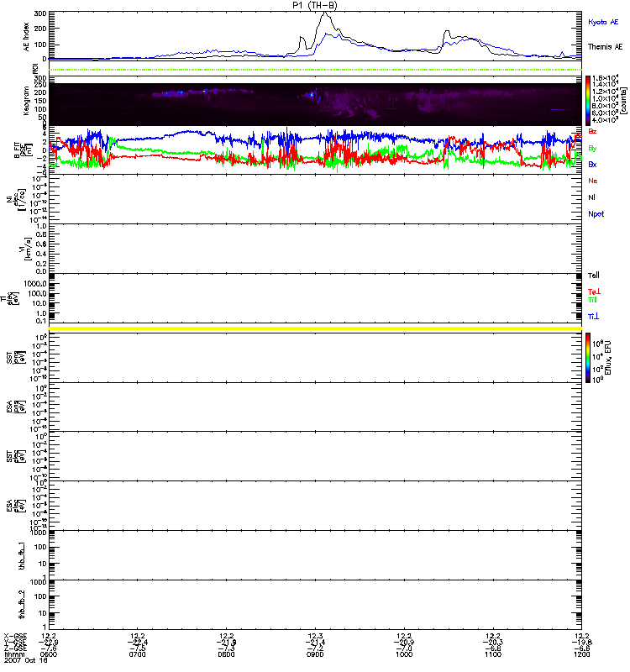The height and width of the screenshot is (672, 630).
Task: Select the green By legend label
Action: [x=592, y=149]
